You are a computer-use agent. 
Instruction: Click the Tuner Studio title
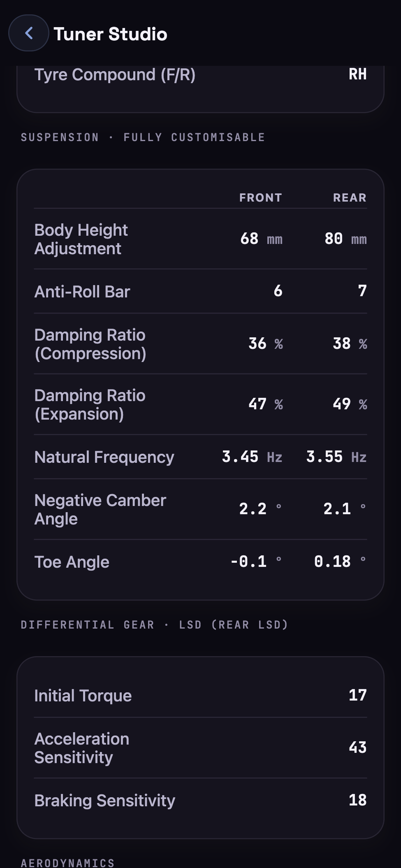110,34
